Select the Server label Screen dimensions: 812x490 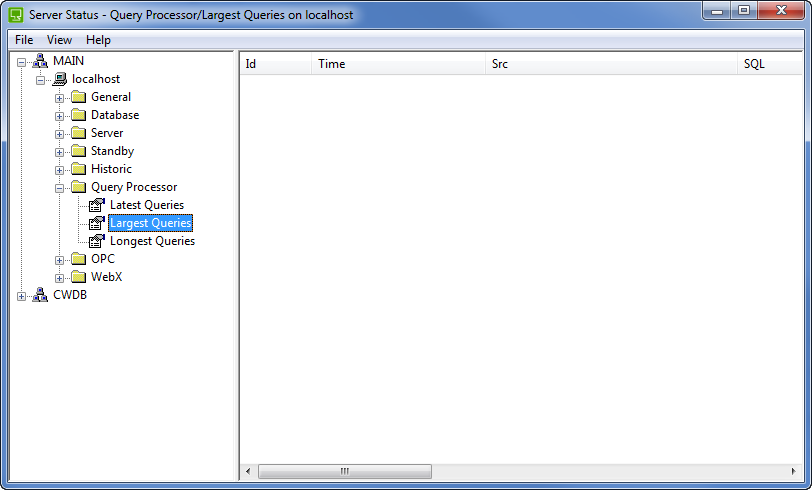pyautogui.click(x=107, y=133)
